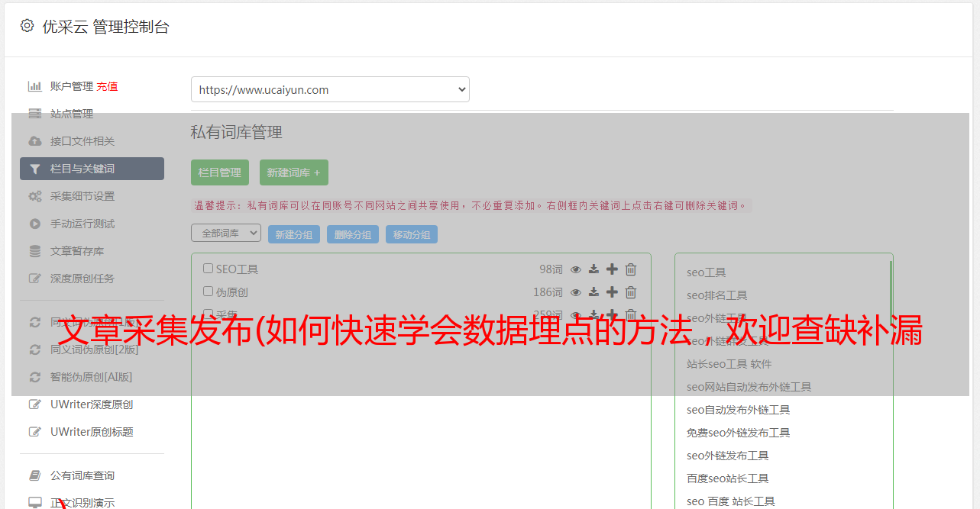Select the keyword "seo自动发布外链工具"
This screenshot has height=509, width=980.
click(739, 410)
